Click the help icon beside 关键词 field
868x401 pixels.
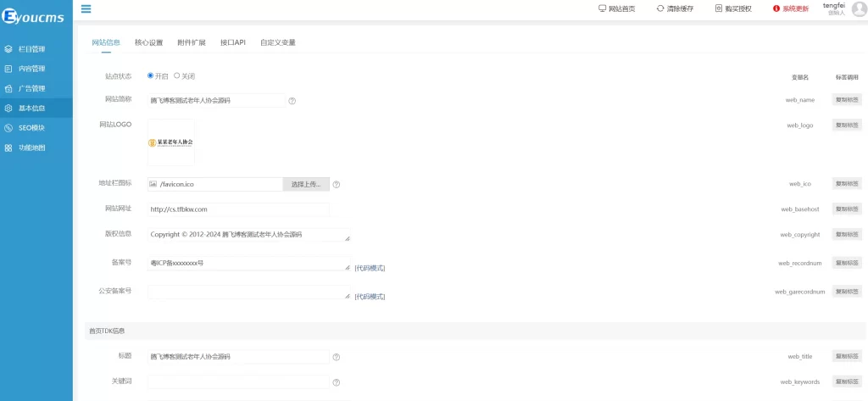tap(337, 382)
